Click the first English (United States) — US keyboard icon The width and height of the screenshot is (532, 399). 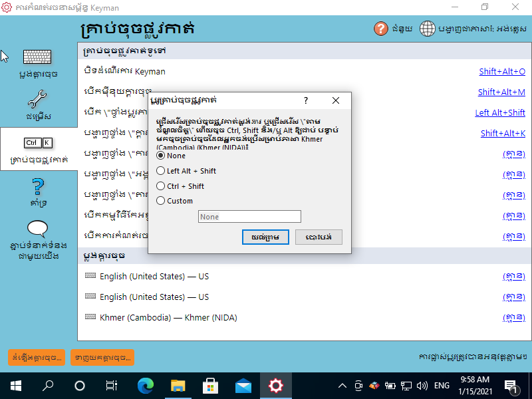click(x=90, y=275)
